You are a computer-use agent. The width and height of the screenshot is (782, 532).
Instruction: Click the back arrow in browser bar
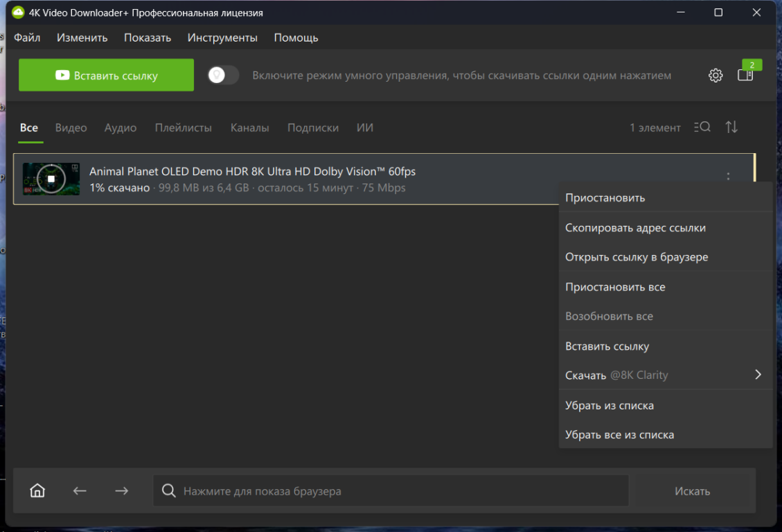tap(80, 491)
